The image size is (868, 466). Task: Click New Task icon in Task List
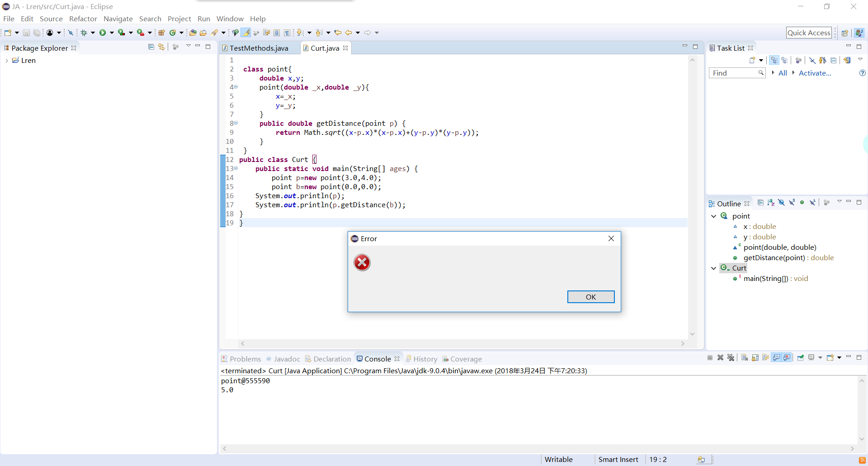point(752,60)
